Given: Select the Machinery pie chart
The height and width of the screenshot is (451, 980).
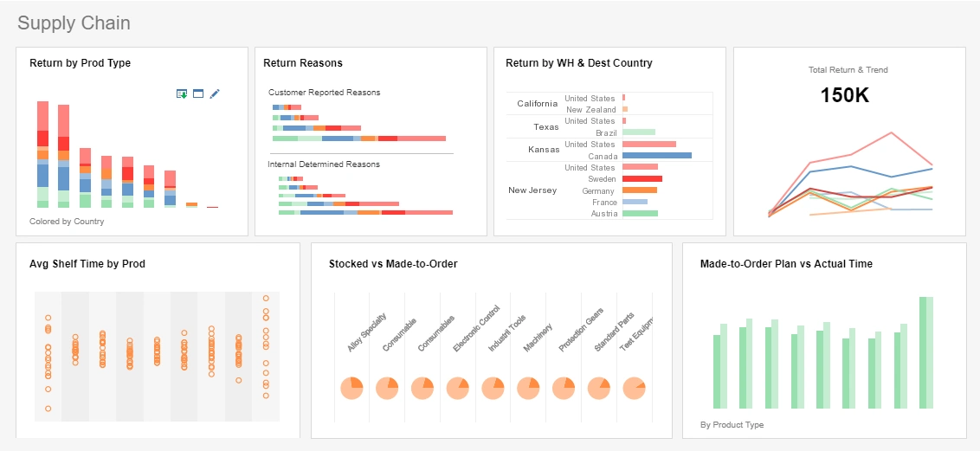Looking at the screenshot, I should 528,388.
